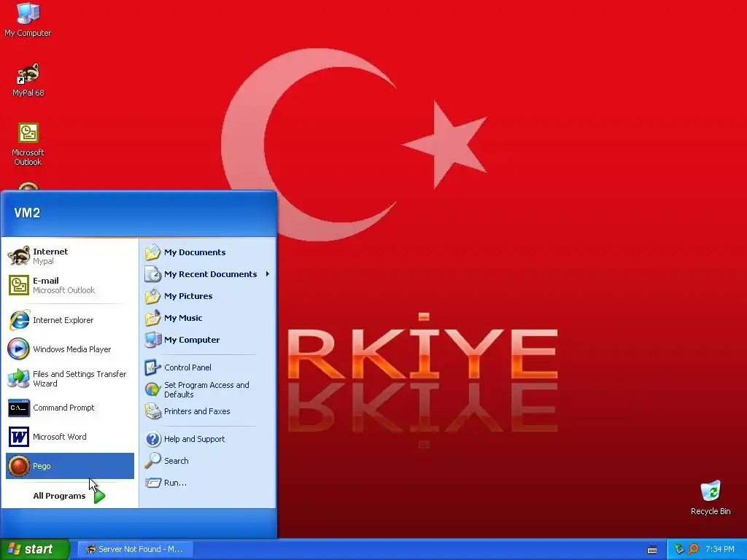Open the Run... dialog
The height and width of the screenshot is (560, 747).
208,483
